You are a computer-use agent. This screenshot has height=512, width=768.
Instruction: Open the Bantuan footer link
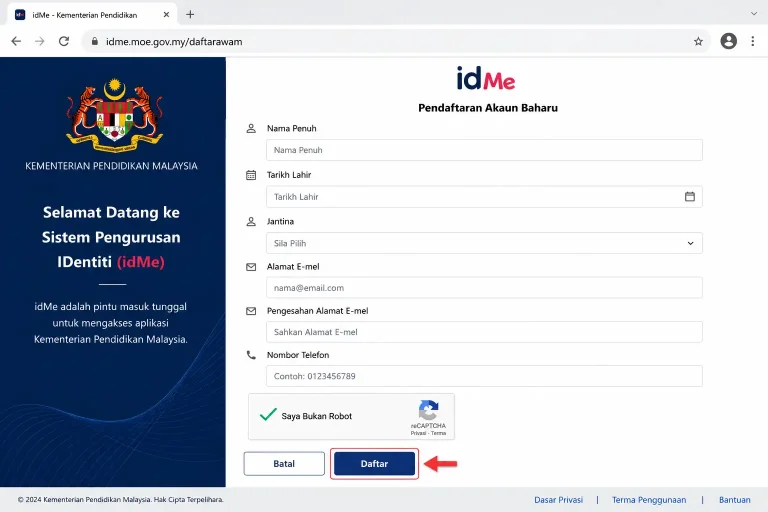pos(735,500)
